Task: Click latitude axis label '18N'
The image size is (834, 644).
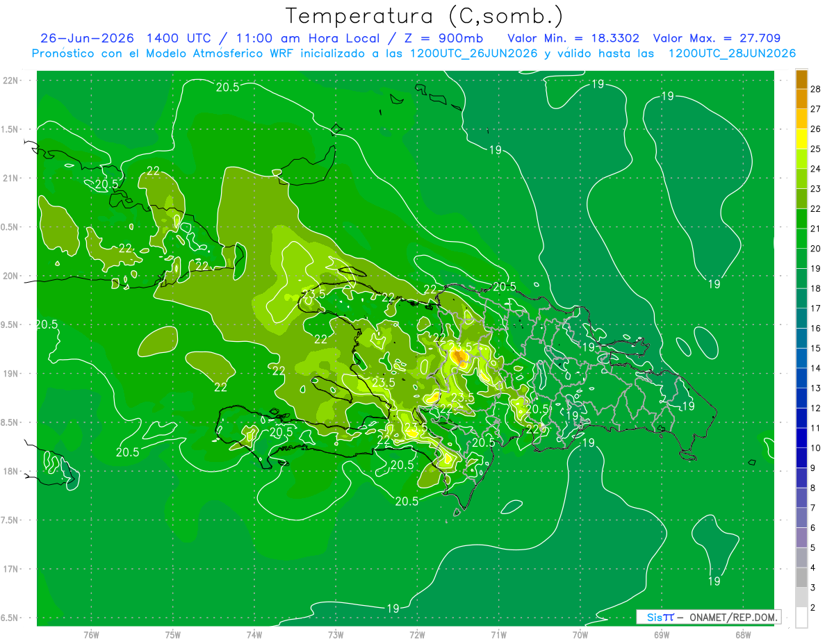Action: (11, 471)
